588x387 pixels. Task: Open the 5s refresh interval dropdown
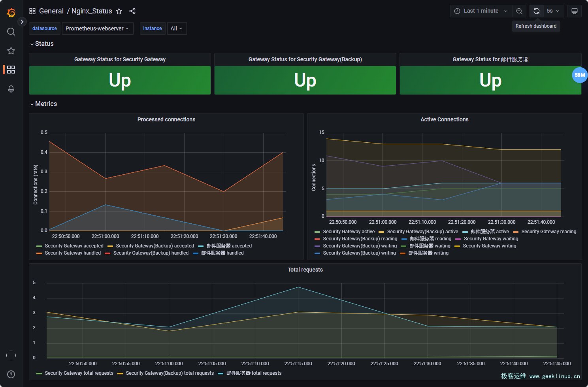[553, 11]
